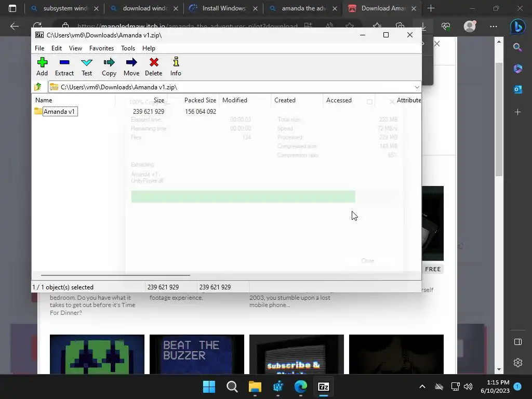The width and height of the screenshot is (532, 399).
Task: Click the horizontal scrollbar in the file list
Action: click(x=115, y=275)
